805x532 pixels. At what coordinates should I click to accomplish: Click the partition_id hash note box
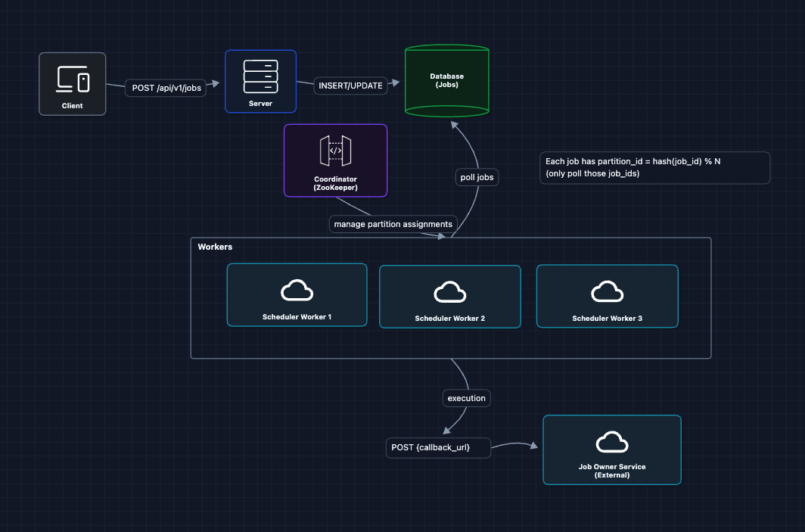(654, 167)
